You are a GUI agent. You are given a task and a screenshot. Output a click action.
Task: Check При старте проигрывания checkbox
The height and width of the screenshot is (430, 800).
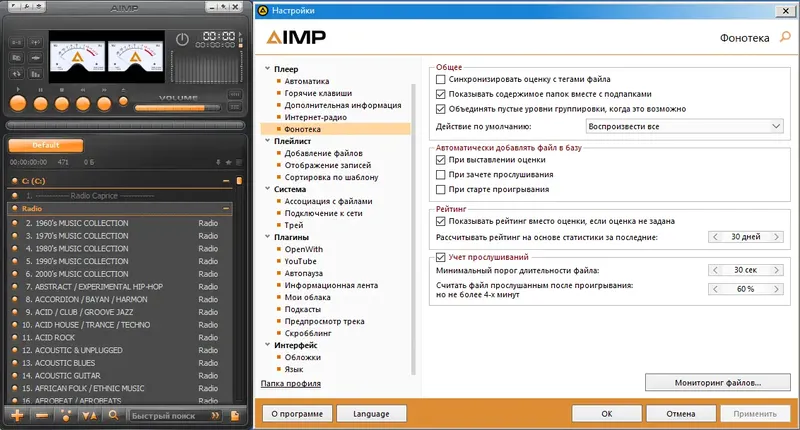click(x=441, y=189)
